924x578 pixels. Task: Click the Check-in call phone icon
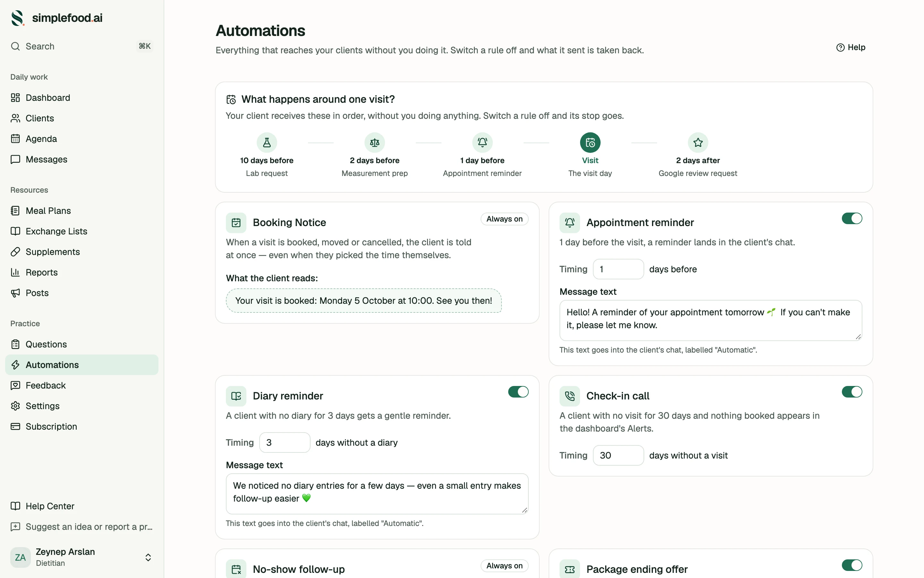pyautogui.click(x=570, y=396)
